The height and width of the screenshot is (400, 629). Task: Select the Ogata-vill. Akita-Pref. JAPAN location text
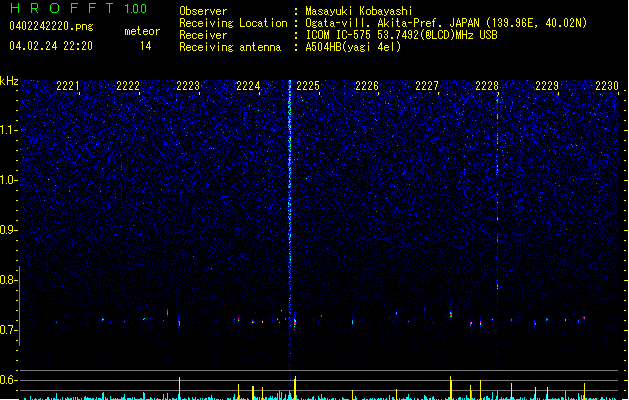446,23
